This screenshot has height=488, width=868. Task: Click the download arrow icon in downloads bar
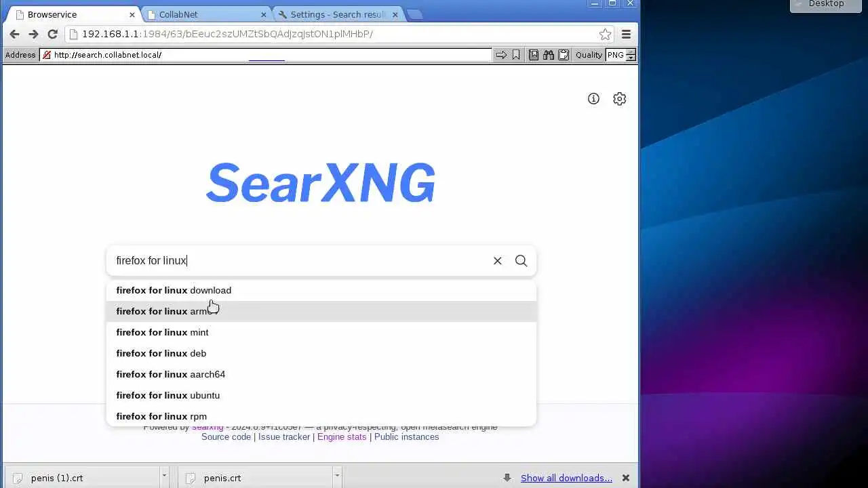coord(507,478)
